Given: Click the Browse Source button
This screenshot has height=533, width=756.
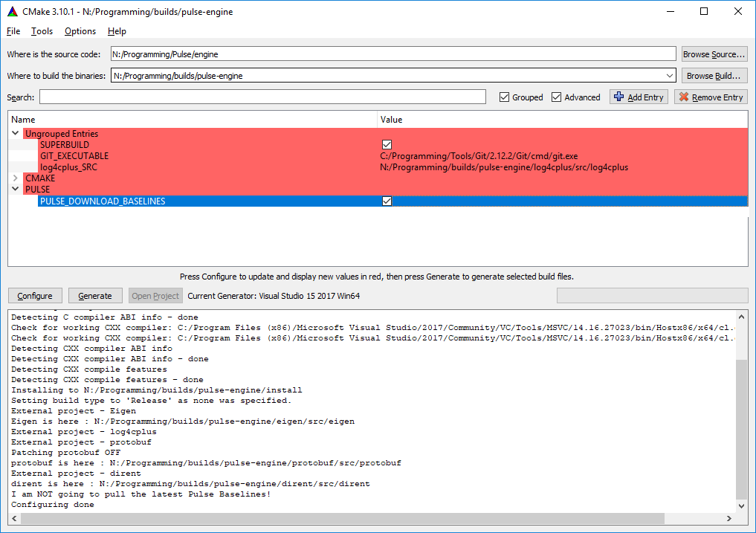Looking at the screenshot, I should click(714, 54).
